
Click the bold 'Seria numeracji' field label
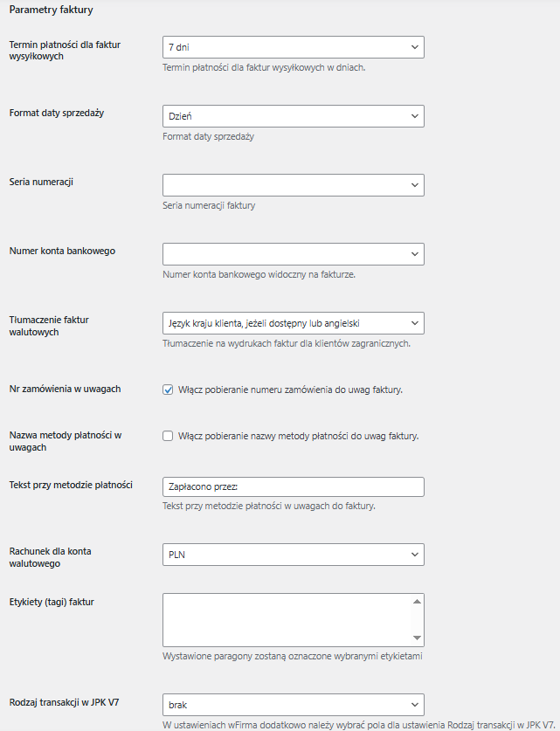(x=41, y=182)
